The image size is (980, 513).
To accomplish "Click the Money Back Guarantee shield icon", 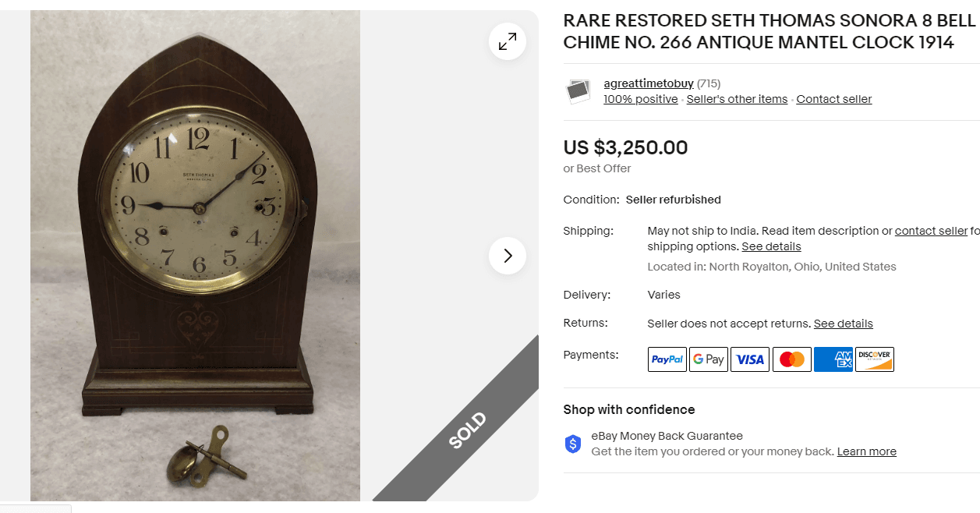I will coord(573,444).
